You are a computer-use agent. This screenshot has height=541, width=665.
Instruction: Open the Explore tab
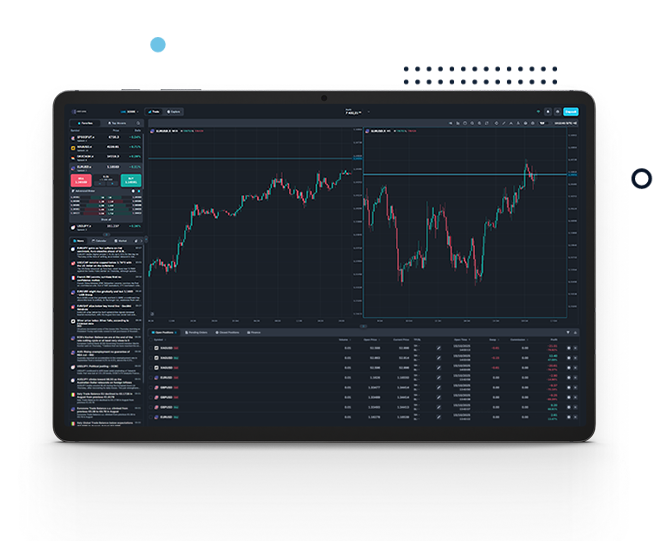pos(175,111)
